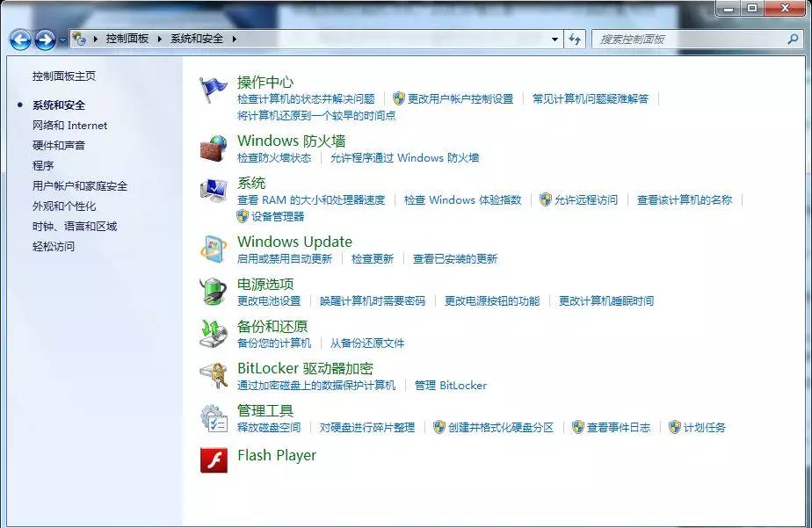Viewport: 812px width, 528px height.
Task: Go to 网络和 Internet category
Action: tap(70, 126)
